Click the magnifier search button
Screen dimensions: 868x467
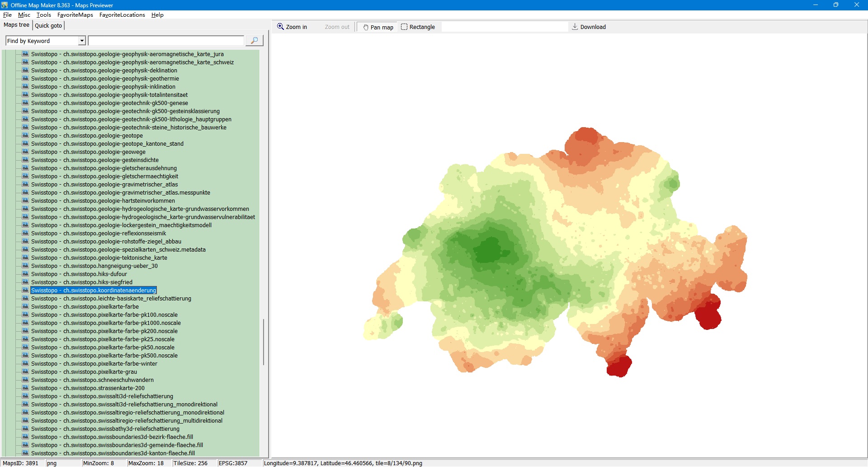[x=254, y=41]
